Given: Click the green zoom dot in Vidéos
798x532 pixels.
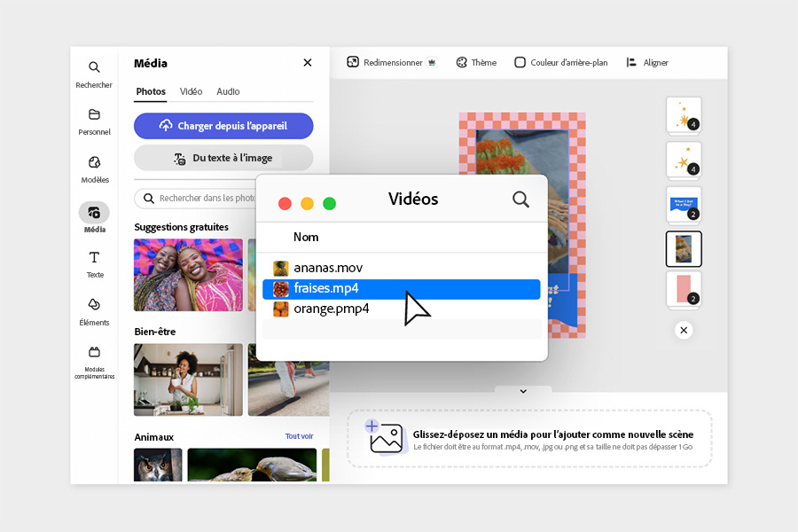Looking at the screenshot, I should click(329, 204).
